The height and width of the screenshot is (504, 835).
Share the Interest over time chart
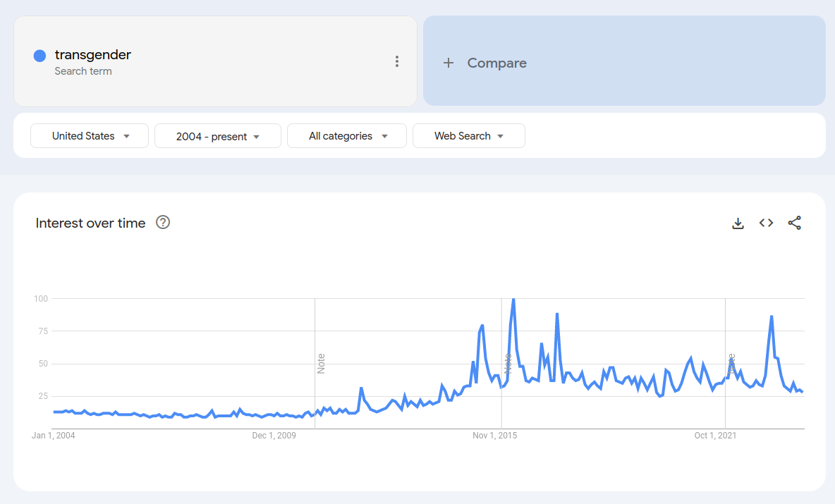pyautogui.click(x=794, y=223)
